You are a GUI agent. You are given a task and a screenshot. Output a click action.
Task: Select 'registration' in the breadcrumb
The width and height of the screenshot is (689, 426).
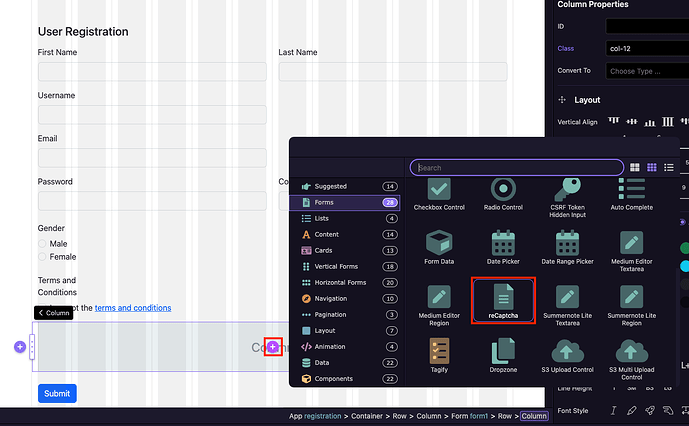click(x=323, y=416)
